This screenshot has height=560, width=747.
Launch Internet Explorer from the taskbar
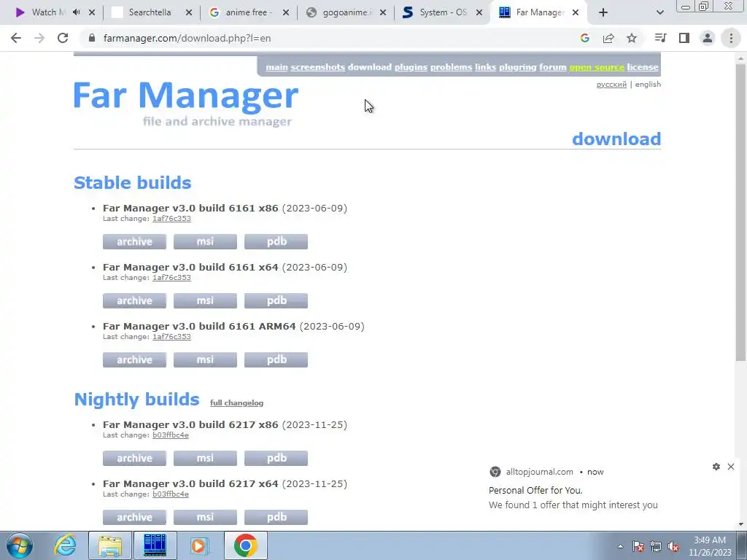coord(65,545)
